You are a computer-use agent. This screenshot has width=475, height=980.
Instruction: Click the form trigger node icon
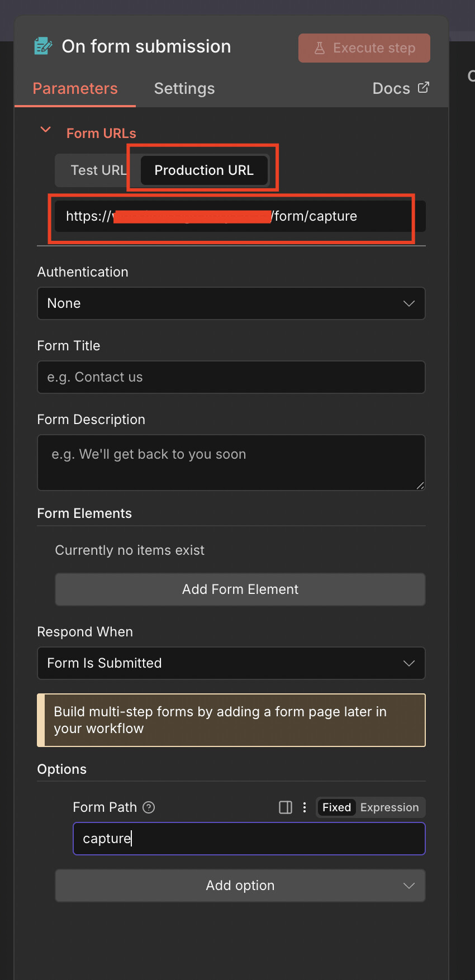tap(43, 46)
